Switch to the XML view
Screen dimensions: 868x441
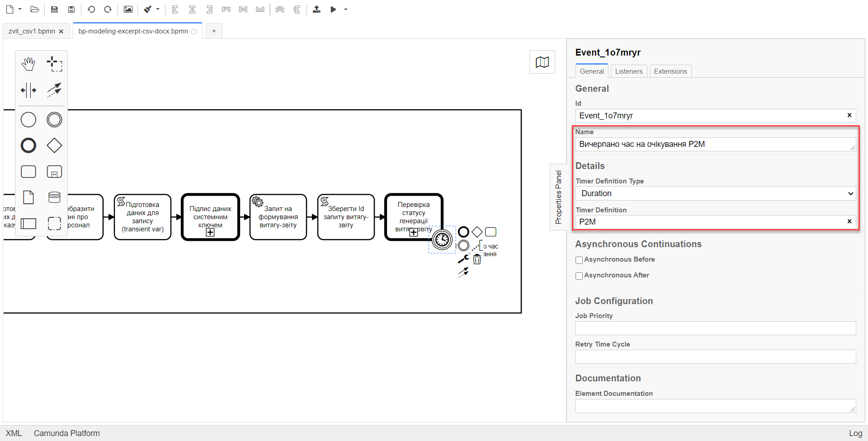click(14, 433)
